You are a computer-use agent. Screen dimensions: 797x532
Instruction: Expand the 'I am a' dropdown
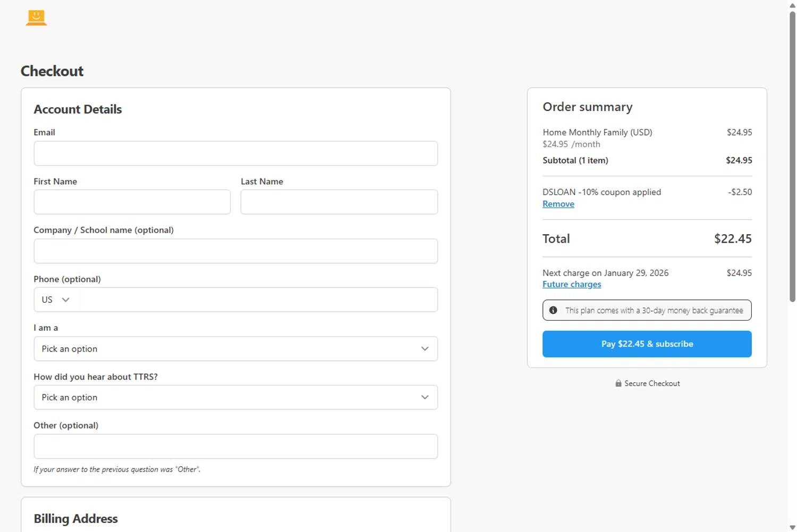pyautogui.click(x=235, y=349)
